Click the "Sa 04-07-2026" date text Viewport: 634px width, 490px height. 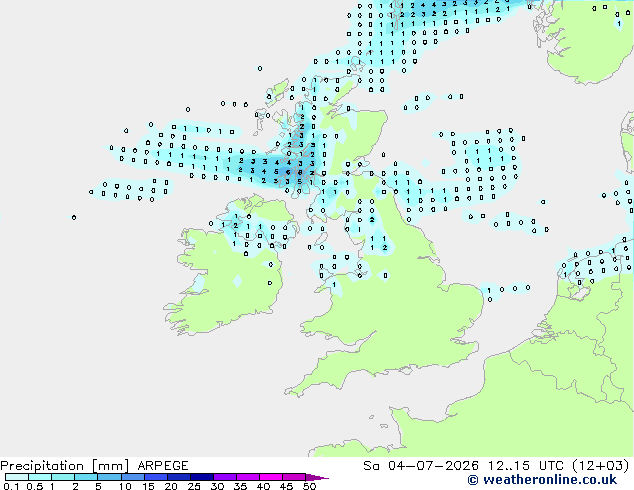pyautogui.click(x=421, y=466)
